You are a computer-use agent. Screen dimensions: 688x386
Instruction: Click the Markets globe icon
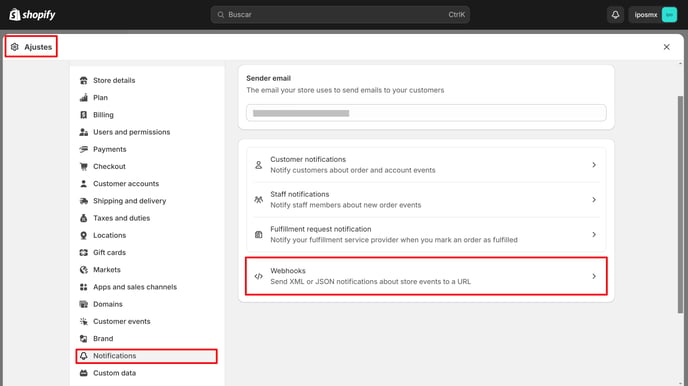point(83,270)
